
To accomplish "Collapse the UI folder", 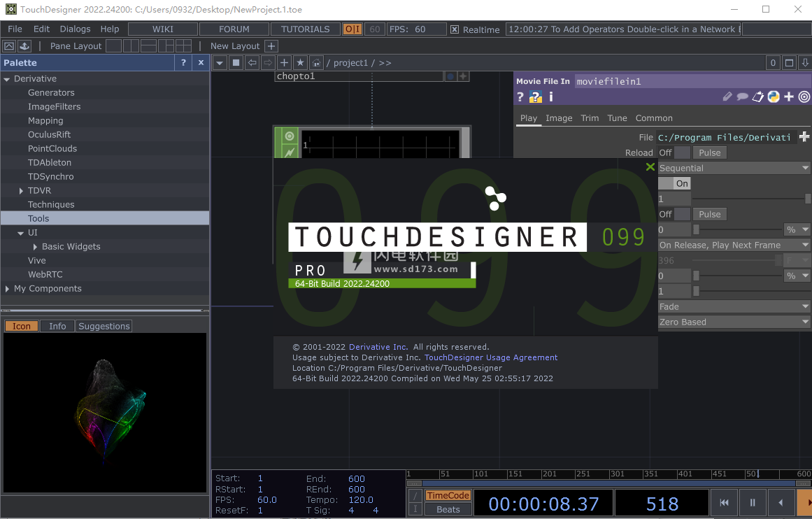I will [21, 233].
